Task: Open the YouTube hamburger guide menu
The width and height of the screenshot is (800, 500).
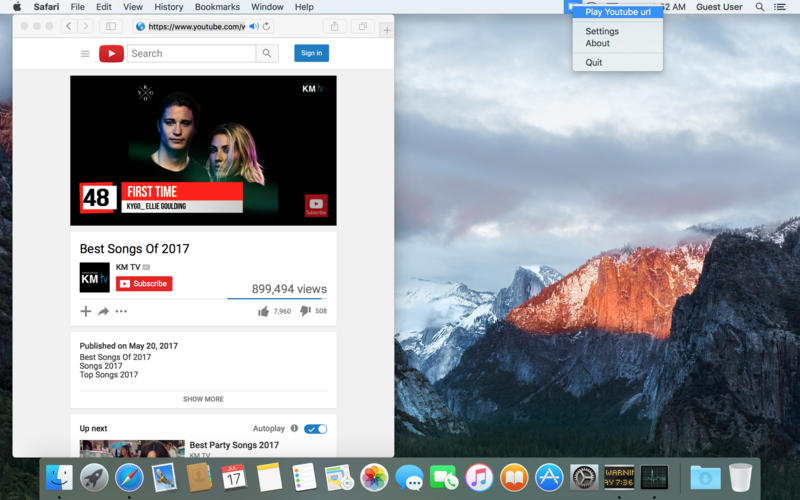Action: pyautogui.click(x=85, y=54)
